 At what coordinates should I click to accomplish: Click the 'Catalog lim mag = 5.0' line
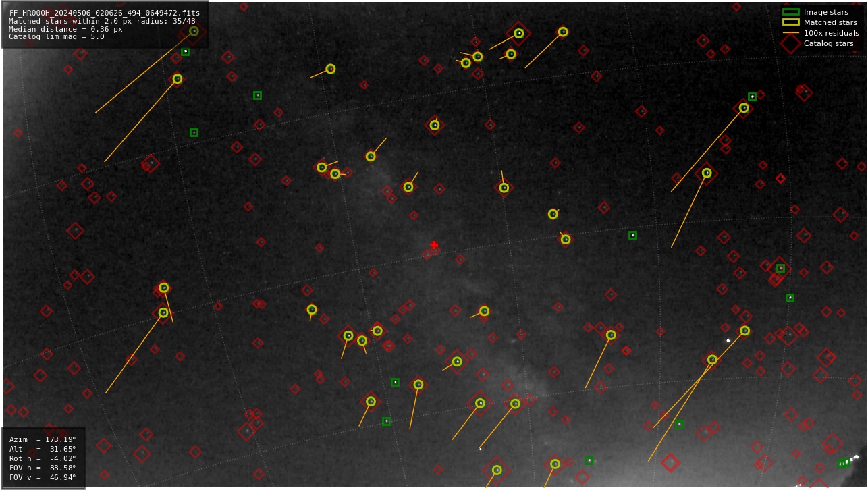57,37
